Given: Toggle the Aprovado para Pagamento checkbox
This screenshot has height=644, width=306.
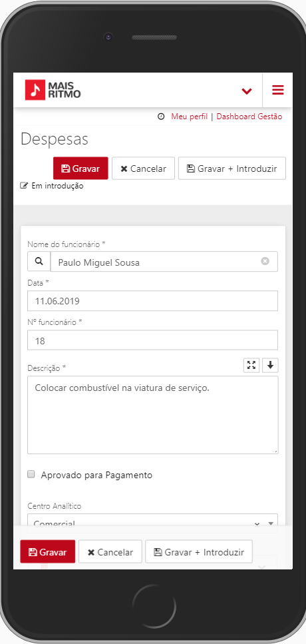Looking at the screenshot, I should 31,475.
